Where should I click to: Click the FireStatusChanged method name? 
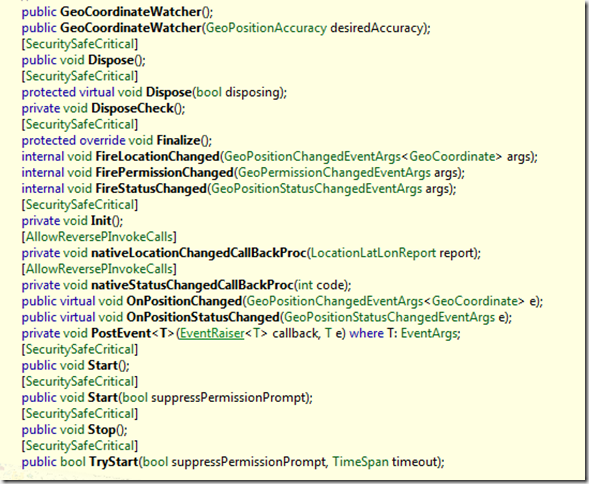[x=151, y=189]
